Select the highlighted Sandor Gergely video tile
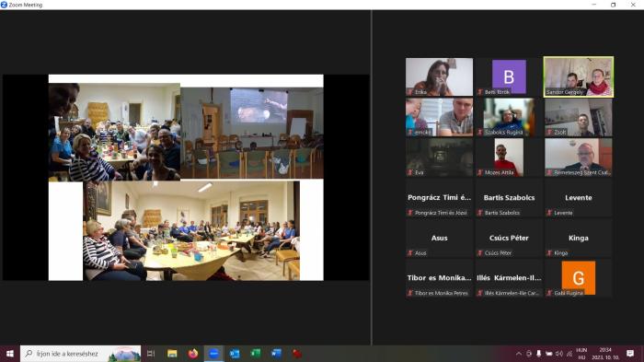Image resolution: width=644 pixels, height=362 pixels. (579, 77)
